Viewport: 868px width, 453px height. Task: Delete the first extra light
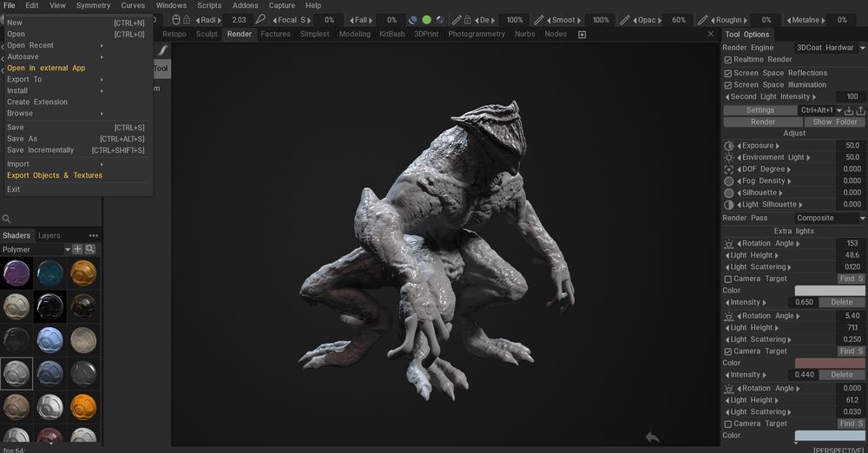pyautogui.click(x=841, y=302)
